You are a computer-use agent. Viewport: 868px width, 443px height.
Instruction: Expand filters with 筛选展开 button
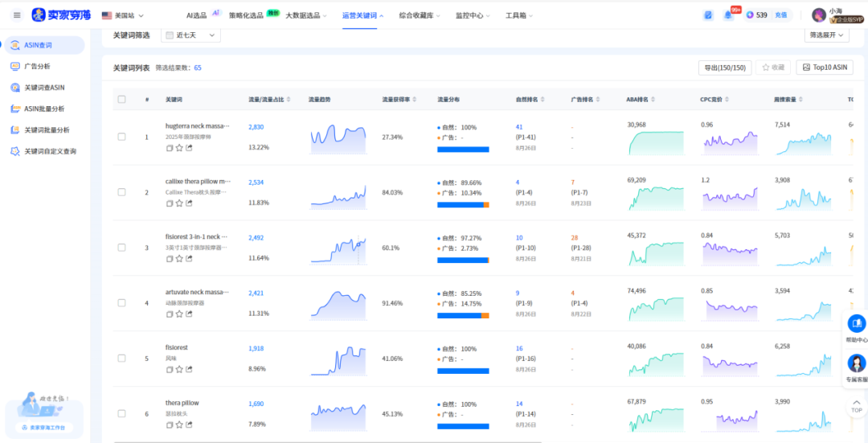(826, 35)
